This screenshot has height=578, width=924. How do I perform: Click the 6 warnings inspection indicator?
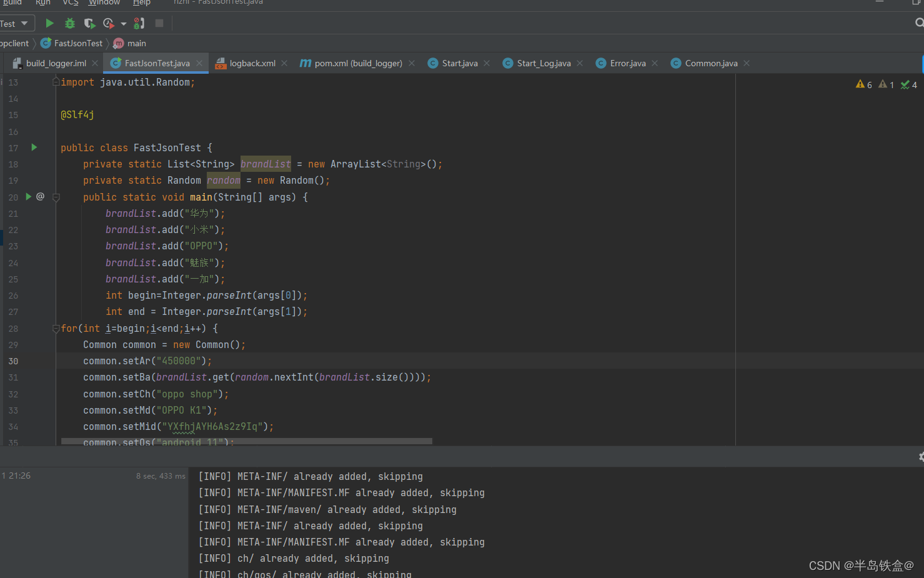pos(864,84)
